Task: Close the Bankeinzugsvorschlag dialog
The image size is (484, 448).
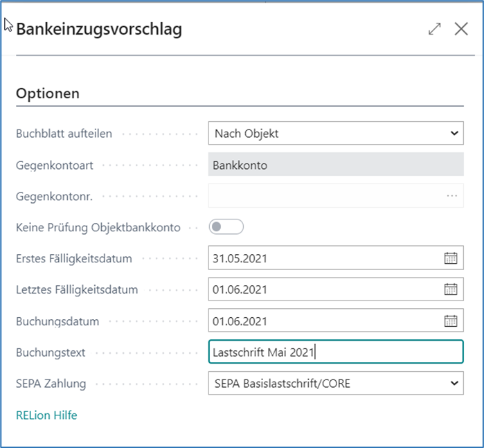Action: (461, 29)
